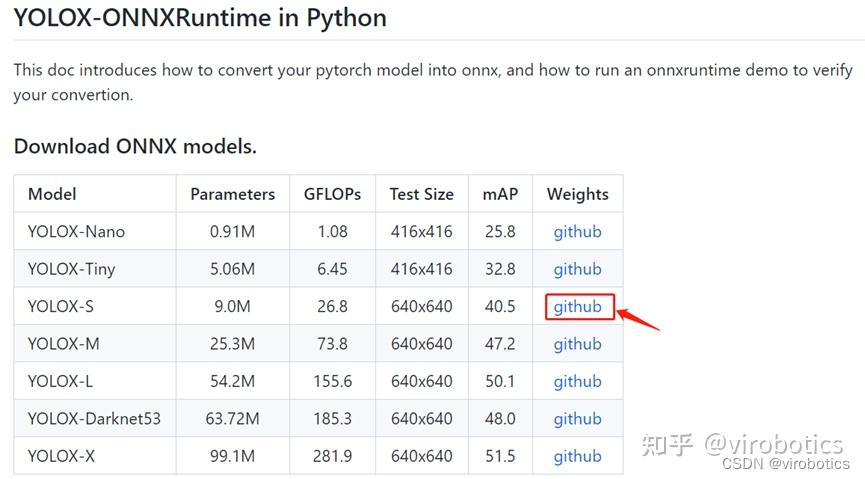Open the github weights link for YOLOX-Nano
Screen dimensions: 865x479
coord(577,232)
